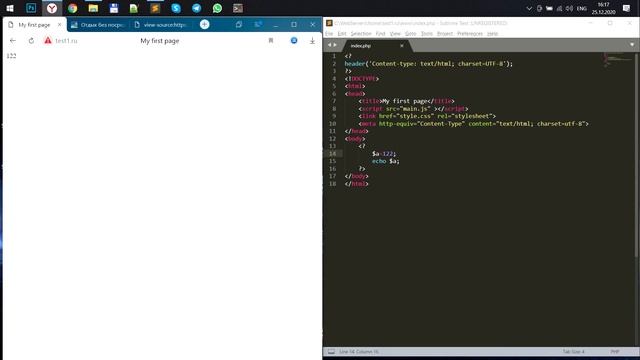Viewport: 640px width, 360px height.
Task: Bookmark the current page in the browser
Action: tap(271, 40)
